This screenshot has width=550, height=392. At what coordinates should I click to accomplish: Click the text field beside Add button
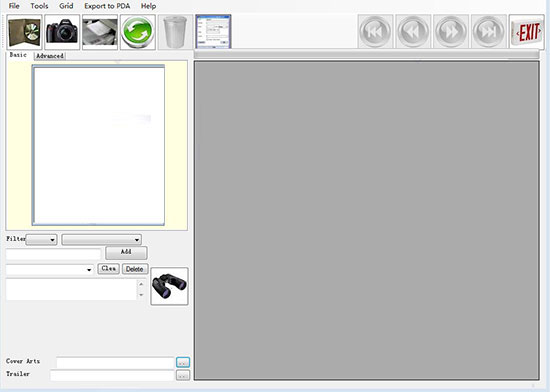point(53,254)
